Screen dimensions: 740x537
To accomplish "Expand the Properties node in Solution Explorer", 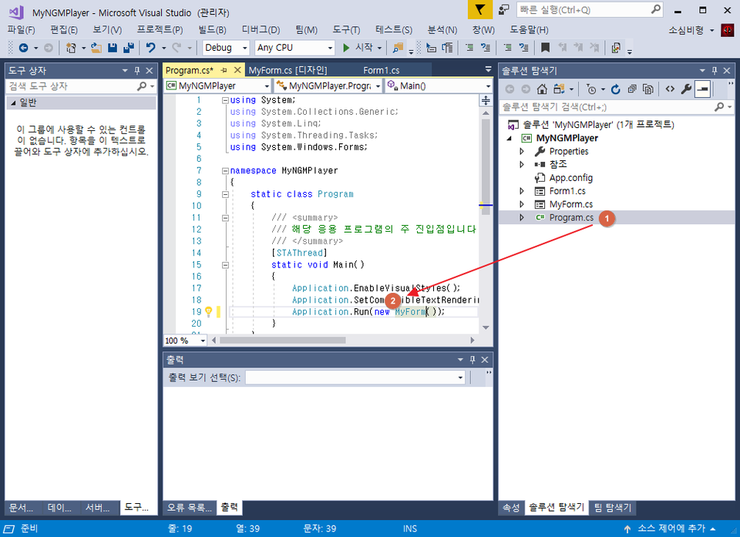I will pos(522,151).
